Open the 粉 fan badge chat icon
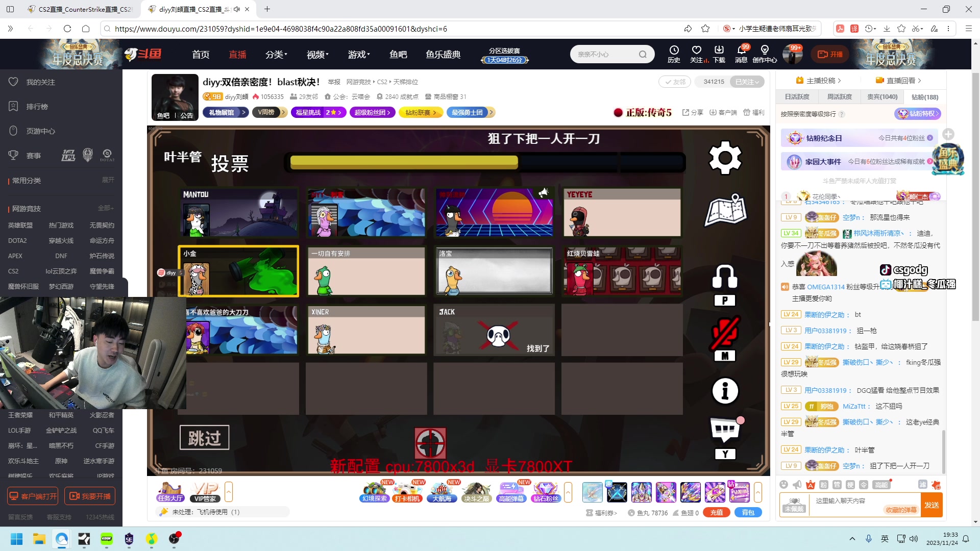Image resolution: width=980 pixels, height=551 pixels. click(x=824, y=485)
